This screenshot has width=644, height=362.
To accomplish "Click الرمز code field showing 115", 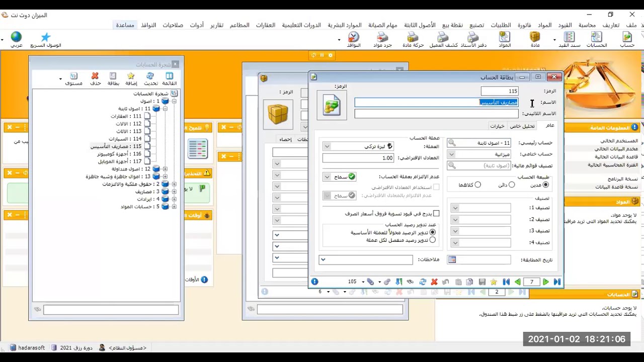I will pos(500,91).
